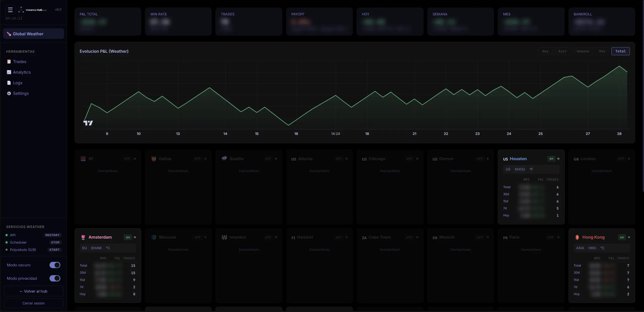
Task: Click the TradingView logo on the chart
Action: tap(88, 123)
